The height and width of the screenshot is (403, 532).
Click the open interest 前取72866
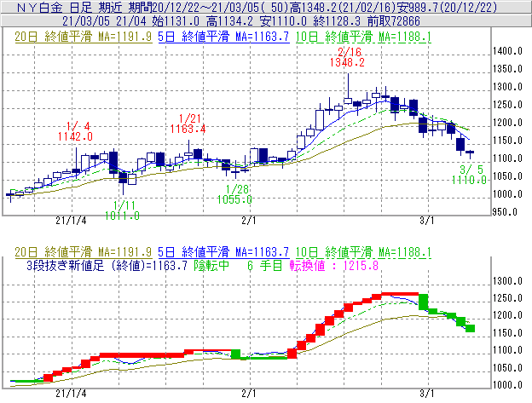[394, 21]
